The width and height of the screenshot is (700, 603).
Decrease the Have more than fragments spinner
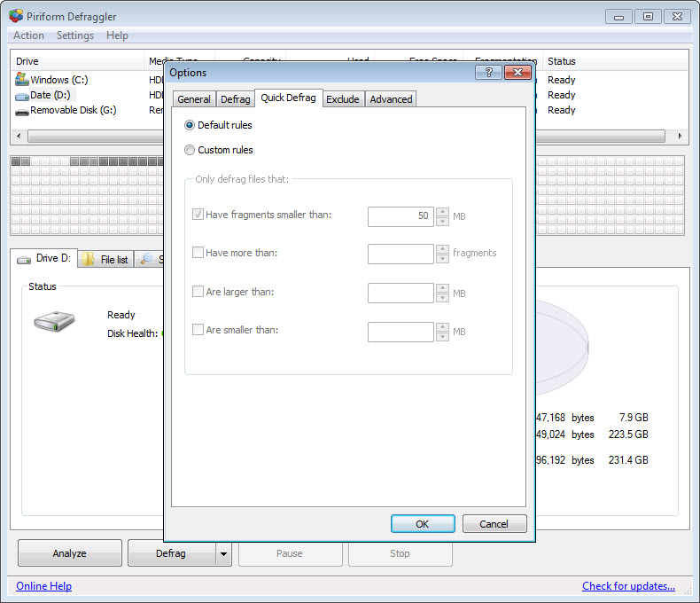click(x=442, y=259)
